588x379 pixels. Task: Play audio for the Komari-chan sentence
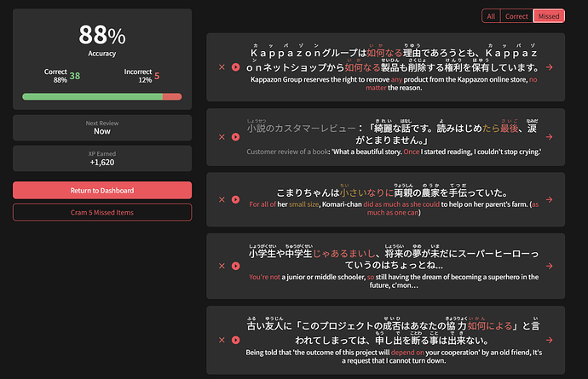coord(235,198)
